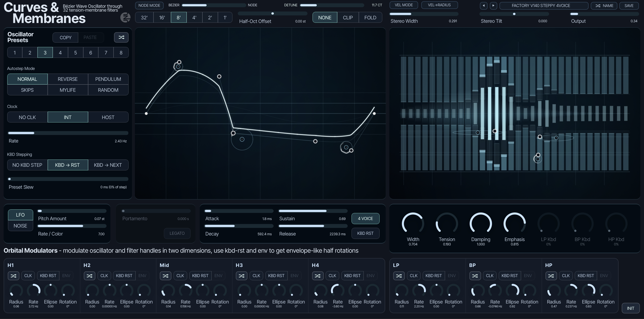Image resolution: width=644 pixels, height=319 pixels.
Task: Switch autostep mode to PENDULUM
Action: click(108, 79)
